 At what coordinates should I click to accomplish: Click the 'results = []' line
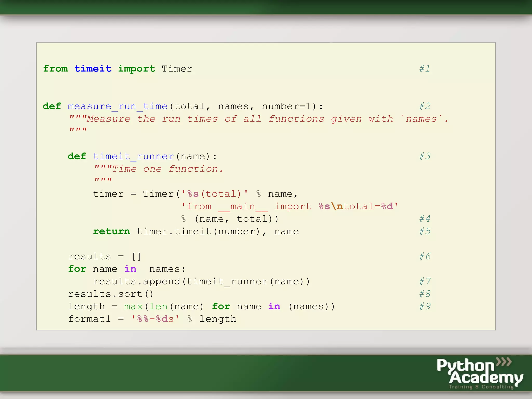point(105,257)
